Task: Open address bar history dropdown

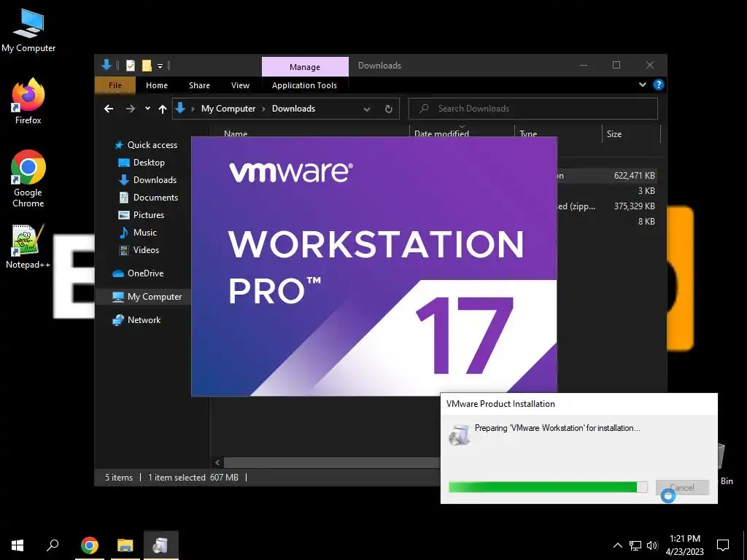Action: pyautogui.click(x=367, y=109)
